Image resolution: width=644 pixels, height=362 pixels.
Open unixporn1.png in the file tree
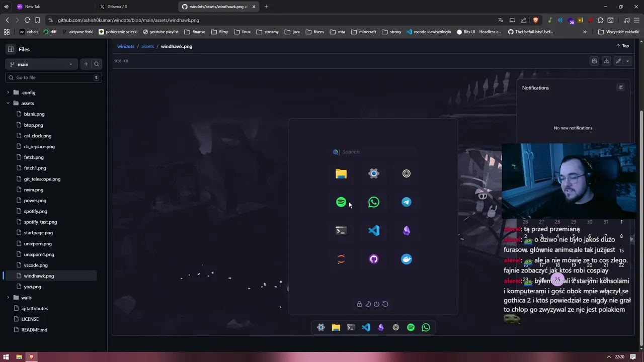coord(39,254)
